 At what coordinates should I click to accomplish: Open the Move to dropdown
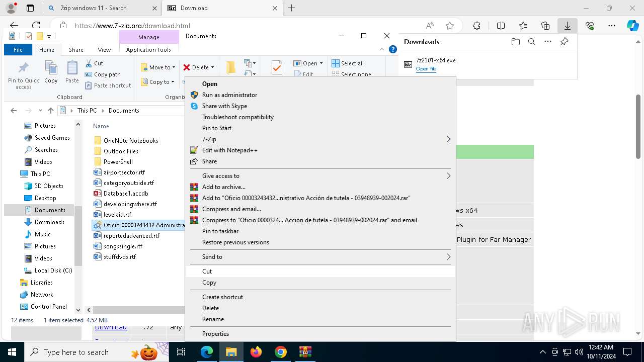(x=158, y=67)
